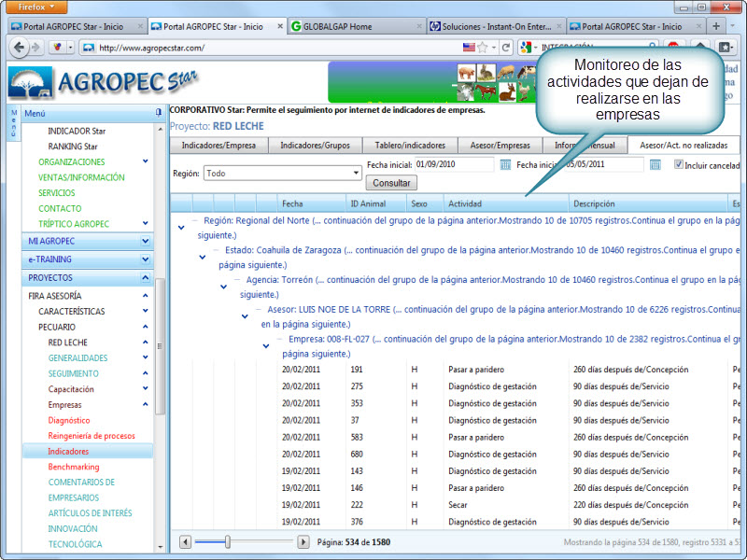This screenshot has height=560, width=747.
Task: Open the Firefox menu button
Action: [x=36, y=7]
